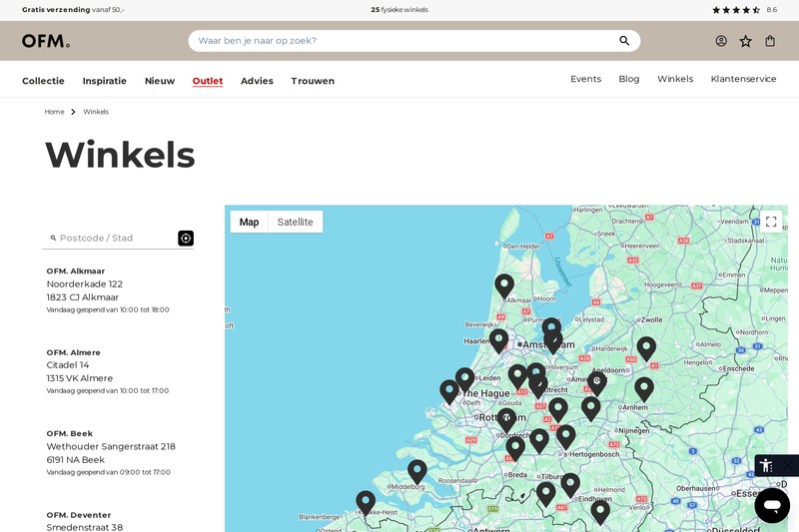Open Klantenservice link

coord(743,79)
